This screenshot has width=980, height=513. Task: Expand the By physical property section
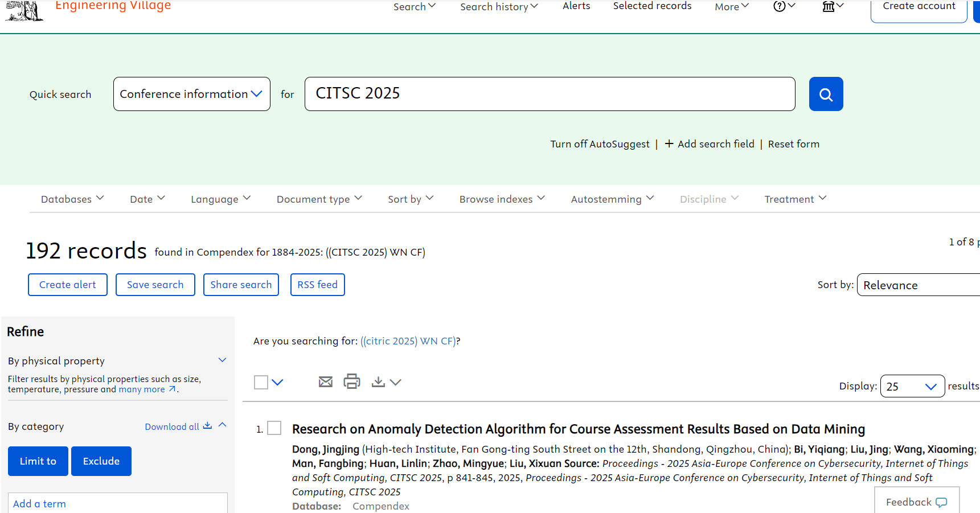222,360
